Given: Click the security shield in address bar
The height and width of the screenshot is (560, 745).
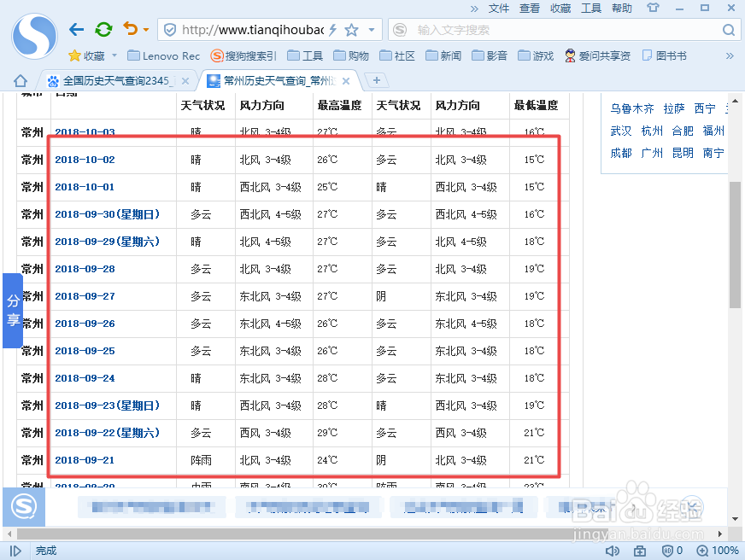Looking at the screenshot, I should tap(170, 31).
